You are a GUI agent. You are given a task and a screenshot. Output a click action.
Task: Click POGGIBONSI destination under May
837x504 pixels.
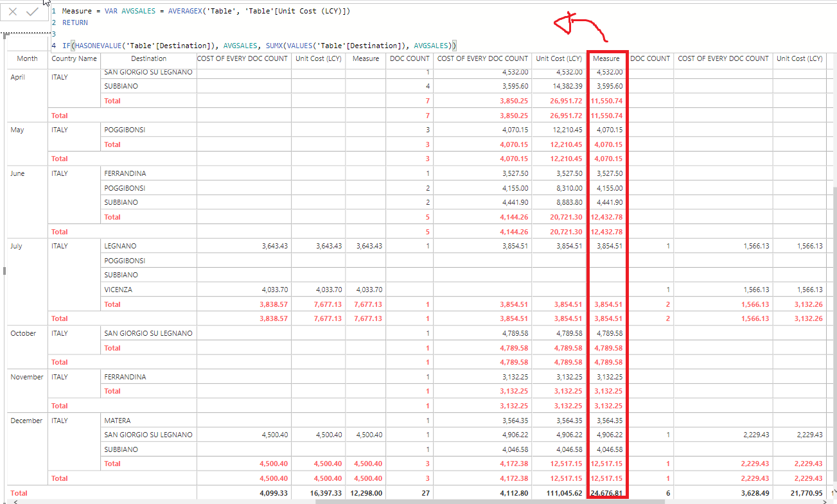click(125, 130)
